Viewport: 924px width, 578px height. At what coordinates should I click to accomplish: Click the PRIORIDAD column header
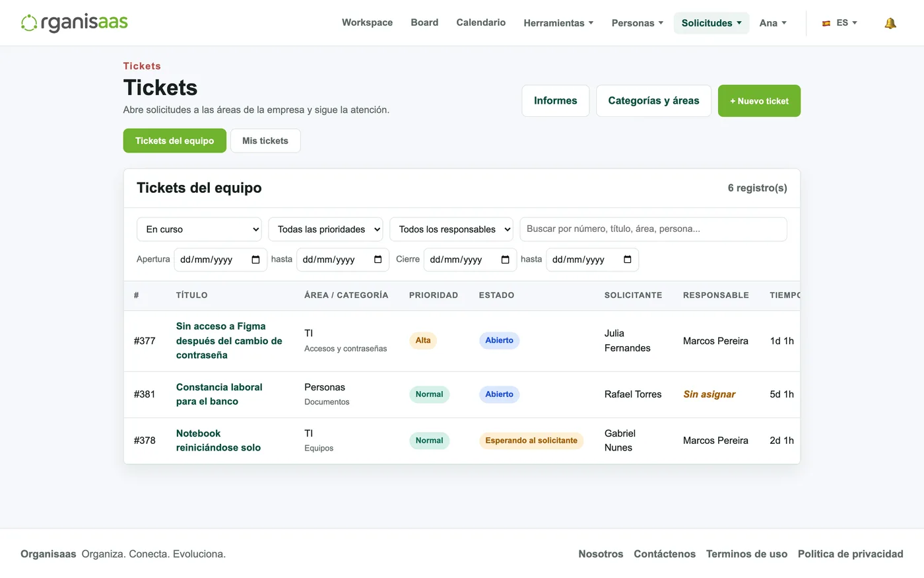click(434, 295)
